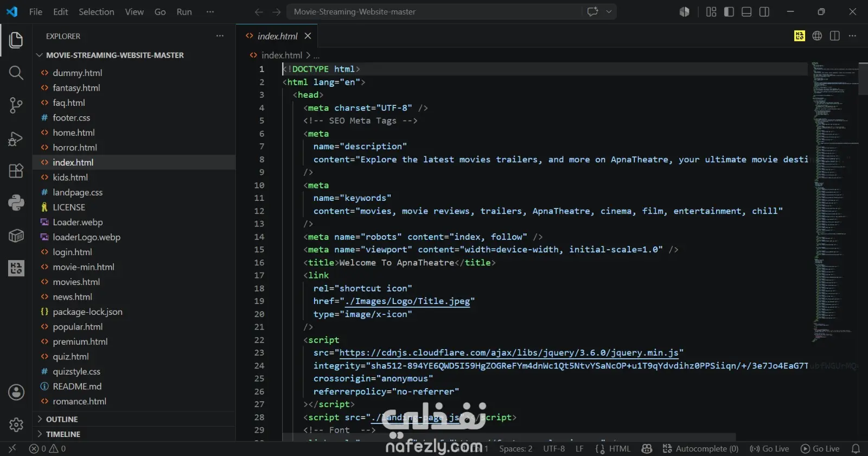868x456 pixels.
Task: Open the Python extension view
Action: point(16,203)
